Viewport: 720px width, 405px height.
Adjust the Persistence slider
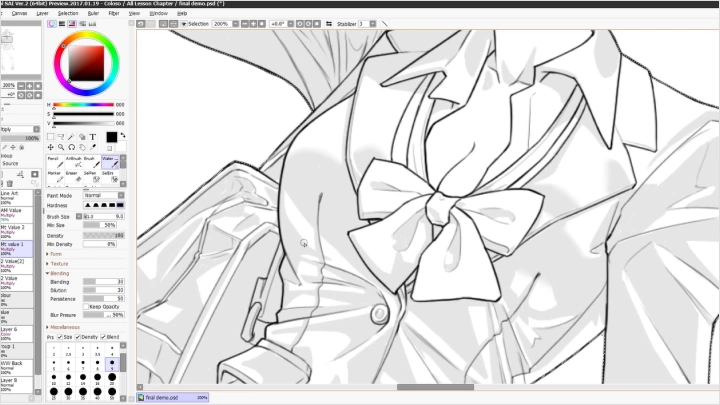(104, 298)
